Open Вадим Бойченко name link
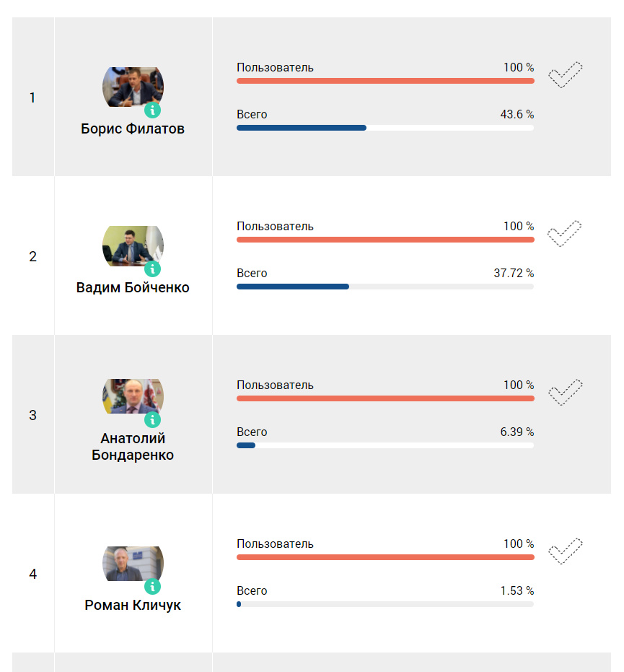Image resolution: width=624 pixels, height=672 pixels. (133, 288)
